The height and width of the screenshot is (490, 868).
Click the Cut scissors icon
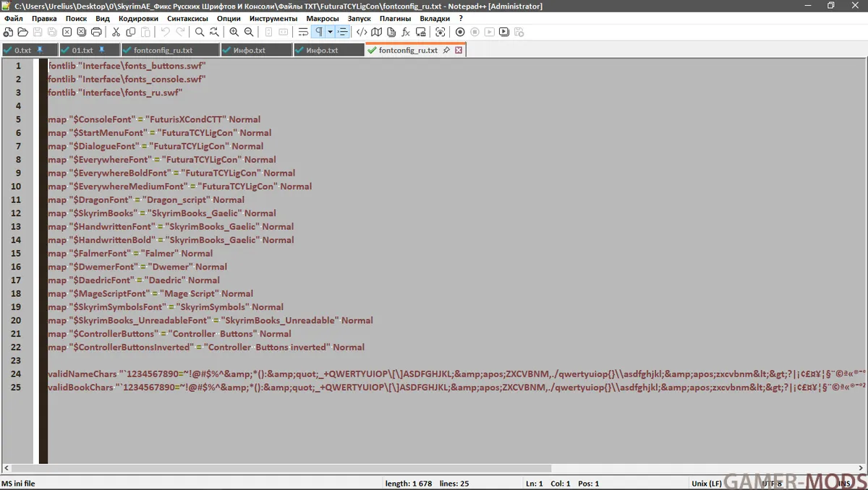pyautogui.click(x=116, y=32)
